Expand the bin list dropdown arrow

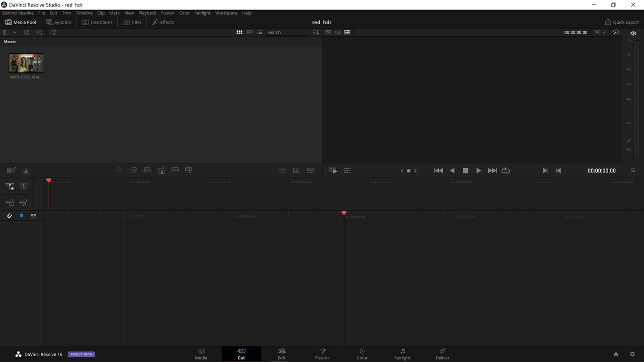[x=15, y=32]
